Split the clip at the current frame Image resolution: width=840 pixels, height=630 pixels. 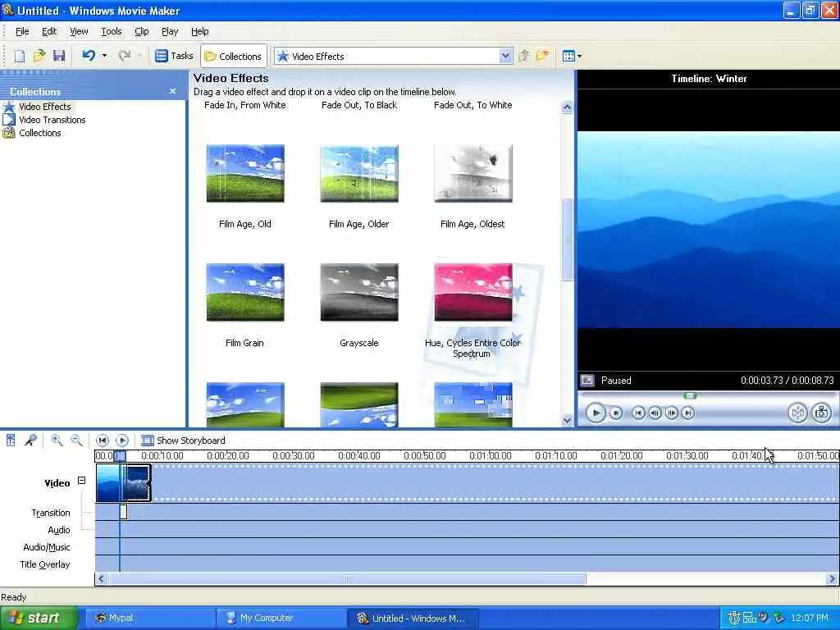(797, 413)
